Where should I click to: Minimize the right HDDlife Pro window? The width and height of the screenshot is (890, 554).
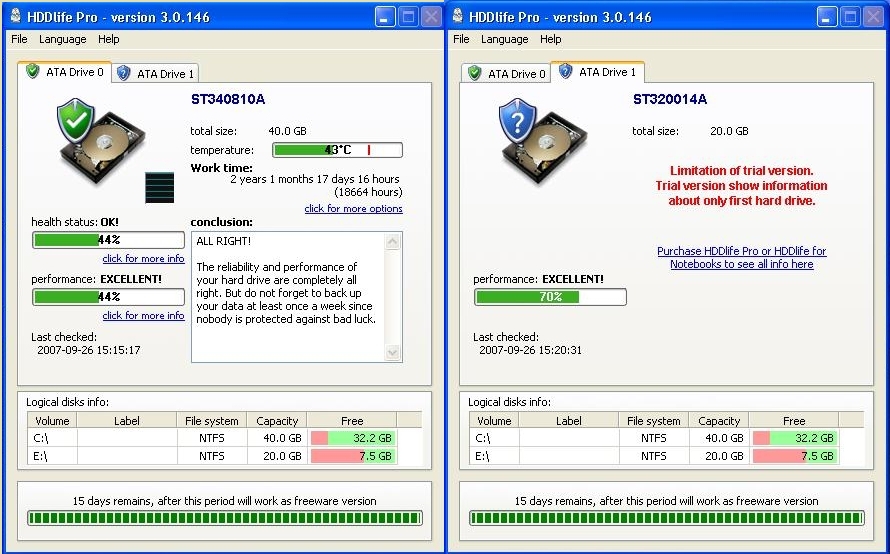click(826, 17)
